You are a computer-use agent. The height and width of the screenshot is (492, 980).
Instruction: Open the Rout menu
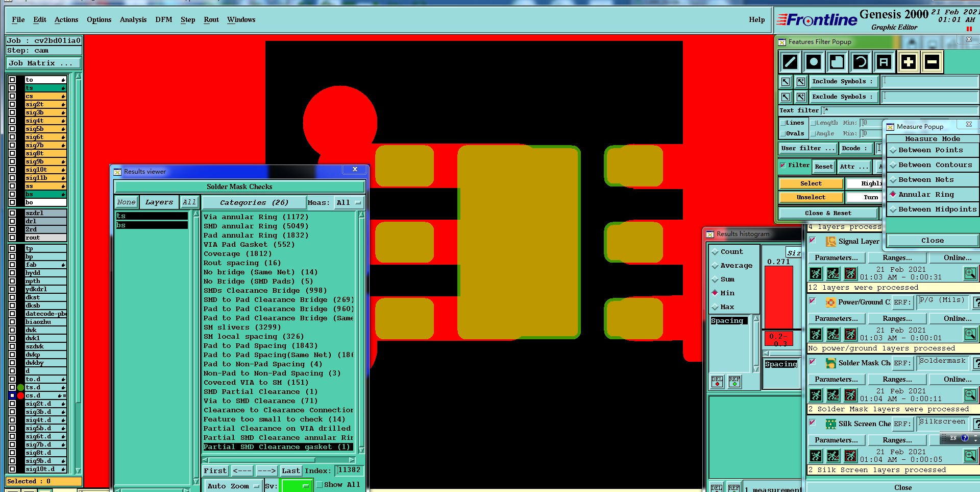(x=211, y=20)
